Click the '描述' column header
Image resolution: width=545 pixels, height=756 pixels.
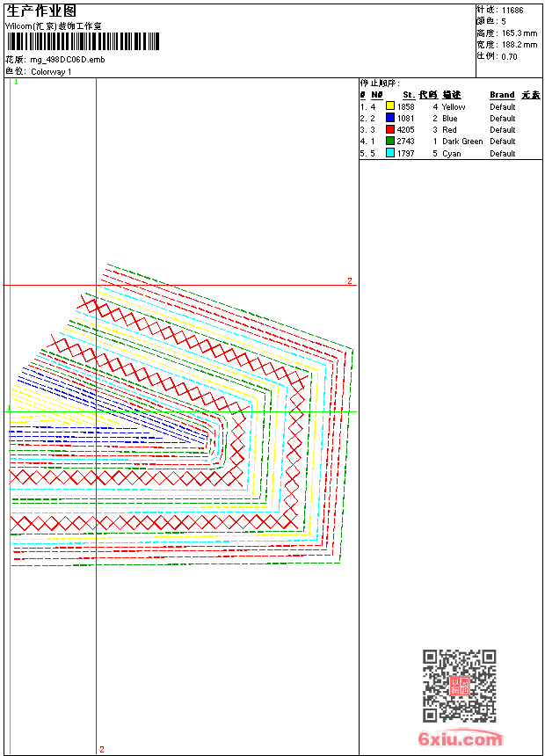tap(452, 95)
